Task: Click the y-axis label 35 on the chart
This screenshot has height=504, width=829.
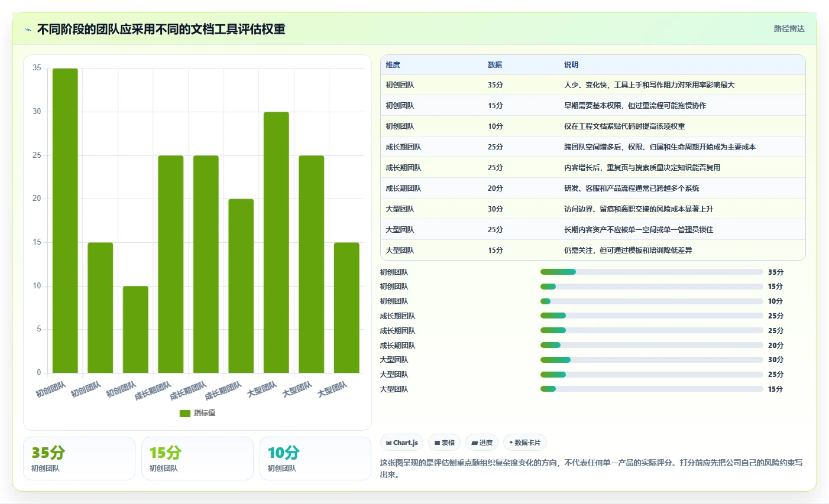Action: [x=37, y=68]
